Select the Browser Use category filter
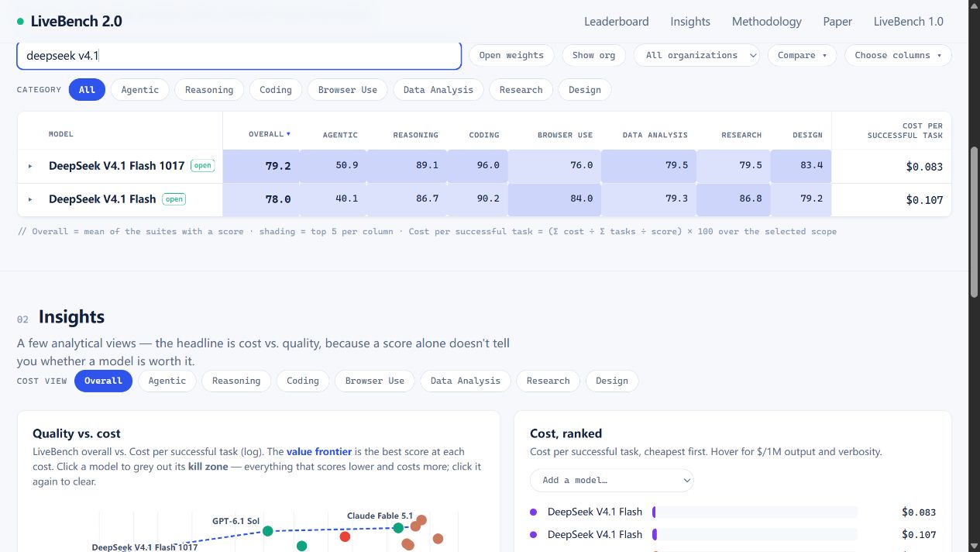Image resolution: width=980 pixels, height=552 pixels. pos(348,90)
